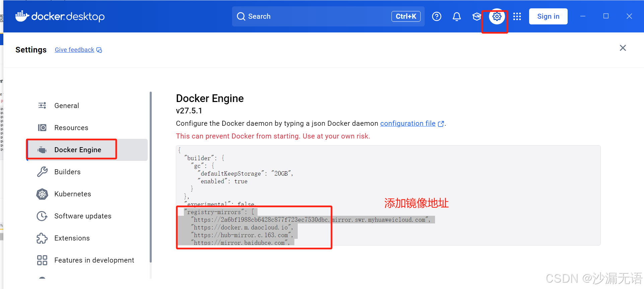The width and height of the screenshot is (644, 289).
Task: Select the Kubernetes settings tab
Action: coord(87,194)
